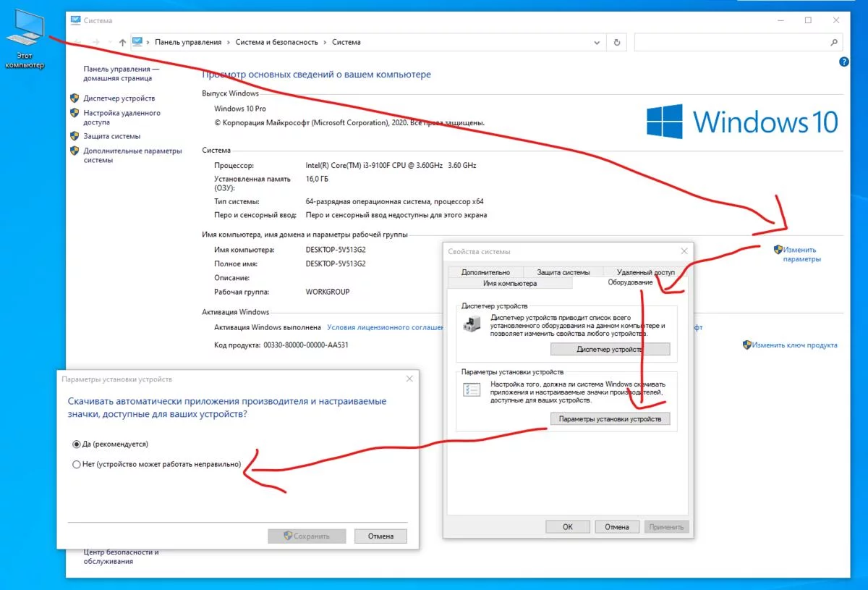This screenshot has height=590, width=868.
Task: Click the Device Manager icon in the dialog
Action: point(470,324)
